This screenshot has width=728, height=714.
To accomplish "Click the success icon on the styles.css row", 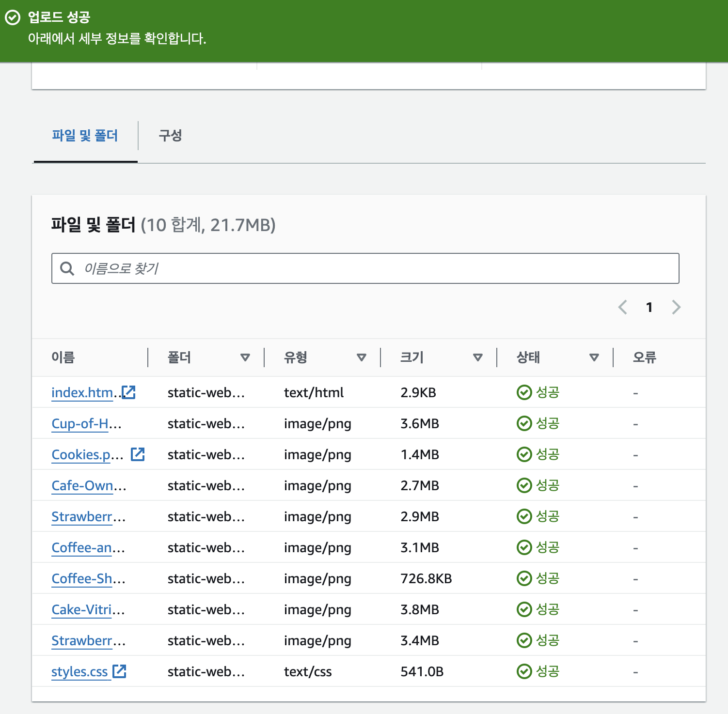I will (524, 671).
